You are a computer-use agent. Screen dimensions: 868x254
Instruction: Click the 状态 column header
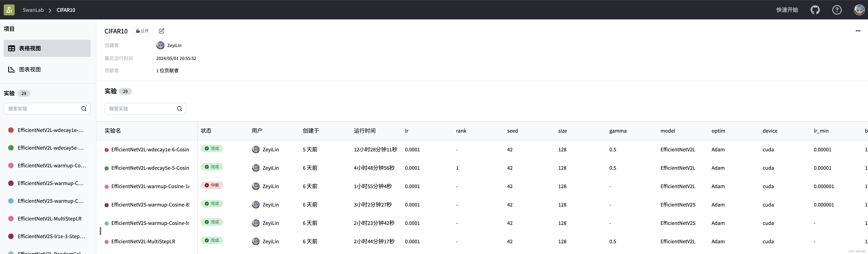206,131
